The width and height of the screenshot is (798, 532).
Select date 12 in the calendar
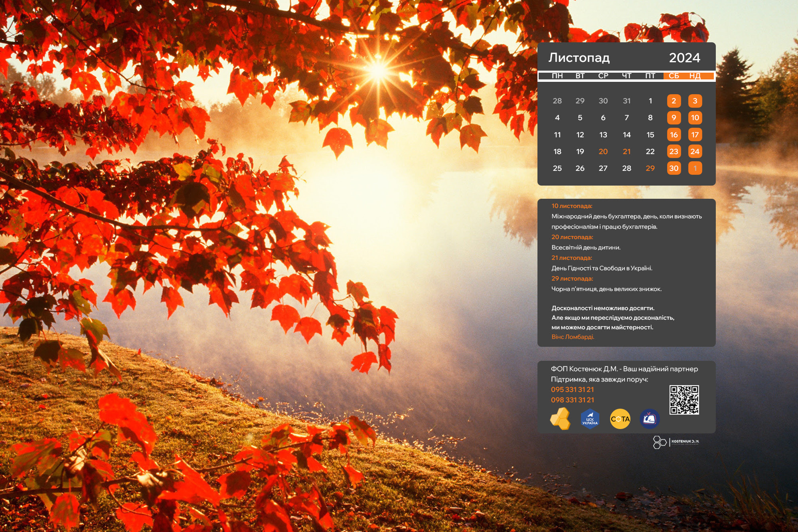pyautogui.click(x=580, y=135)
